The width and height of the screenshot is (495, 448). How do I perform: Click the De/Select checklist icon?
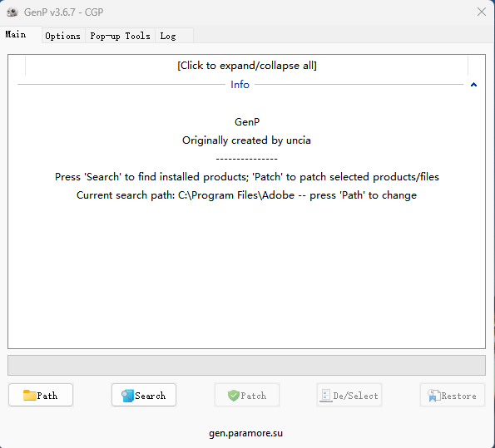point(325,396)
